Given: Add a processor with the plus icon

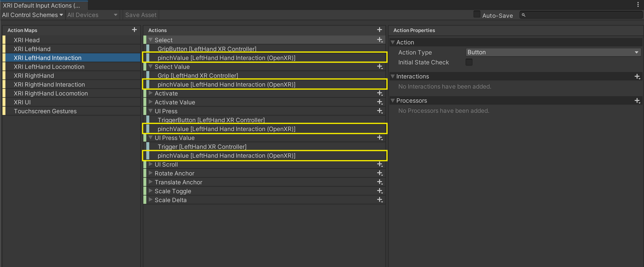Looking at the screenshot, I should (637, 101).
